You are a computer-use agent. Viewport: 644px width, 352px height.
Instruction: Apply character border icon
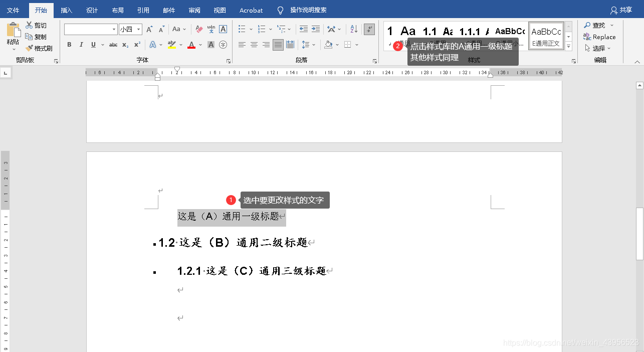coord(223,29)
